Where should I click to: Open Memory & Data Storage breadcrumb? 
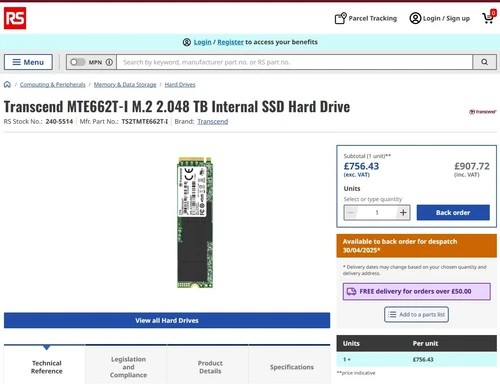pyautogui.click(x=125, y=85)
